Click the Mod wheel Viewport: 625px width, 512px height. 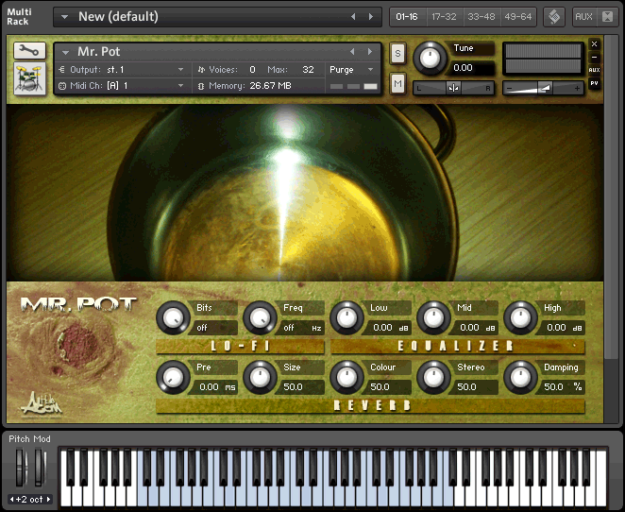click(39, 467)
